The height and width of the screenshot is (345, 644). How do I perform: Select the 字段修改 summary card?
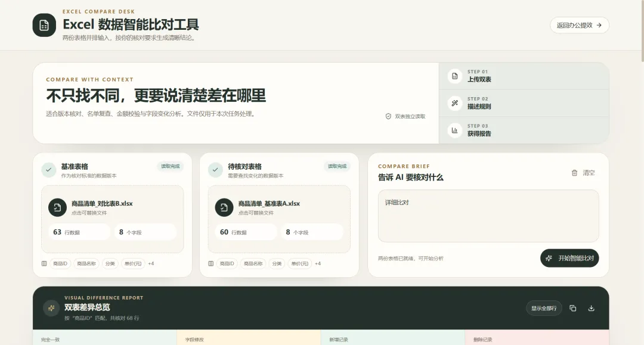pyautogui.click(x=249, y=338)
